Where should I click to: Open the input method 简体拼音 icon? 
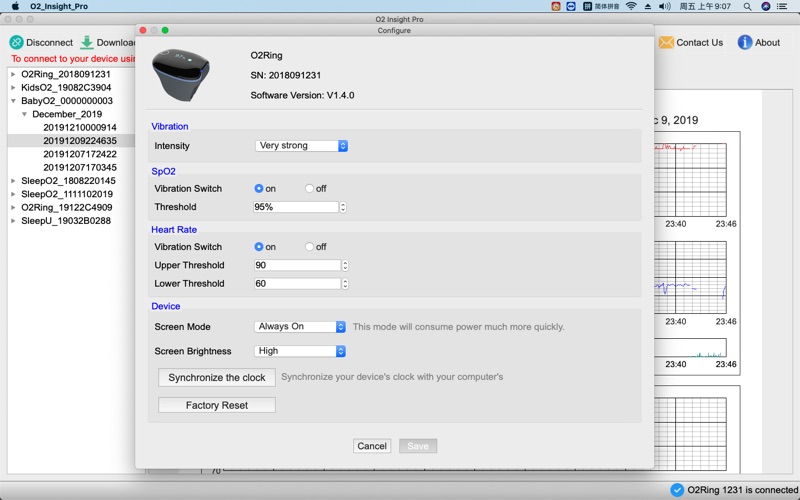pos(601,6)
